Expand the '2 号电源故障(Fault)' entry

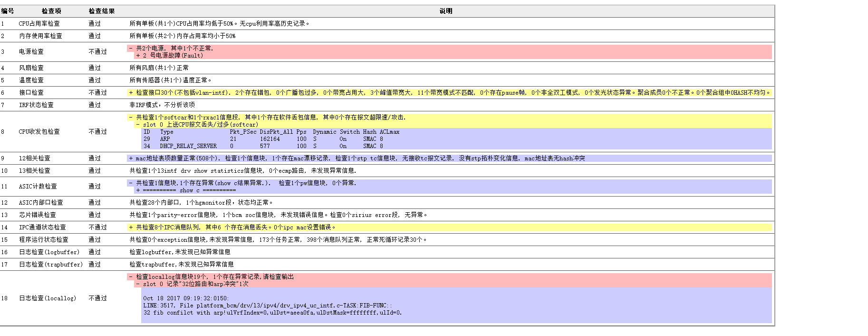[x=138, y=55]
